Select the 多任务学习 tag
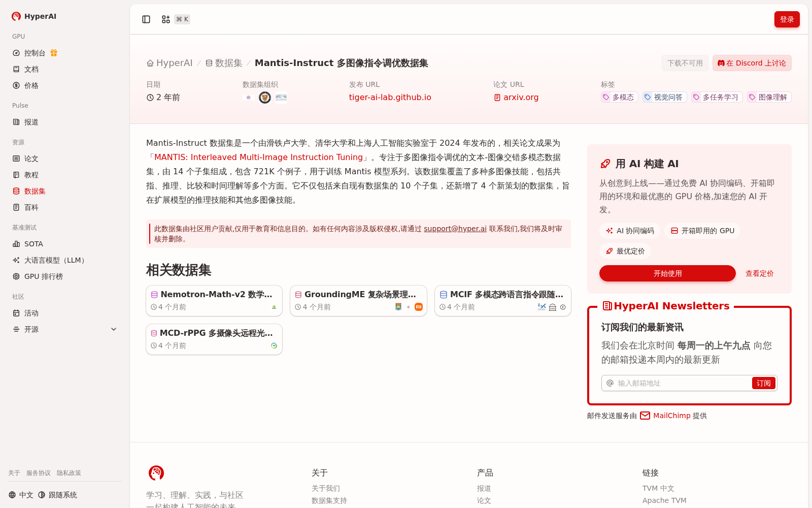The width and height of the screenshot is (812, 508). [717, 97]
